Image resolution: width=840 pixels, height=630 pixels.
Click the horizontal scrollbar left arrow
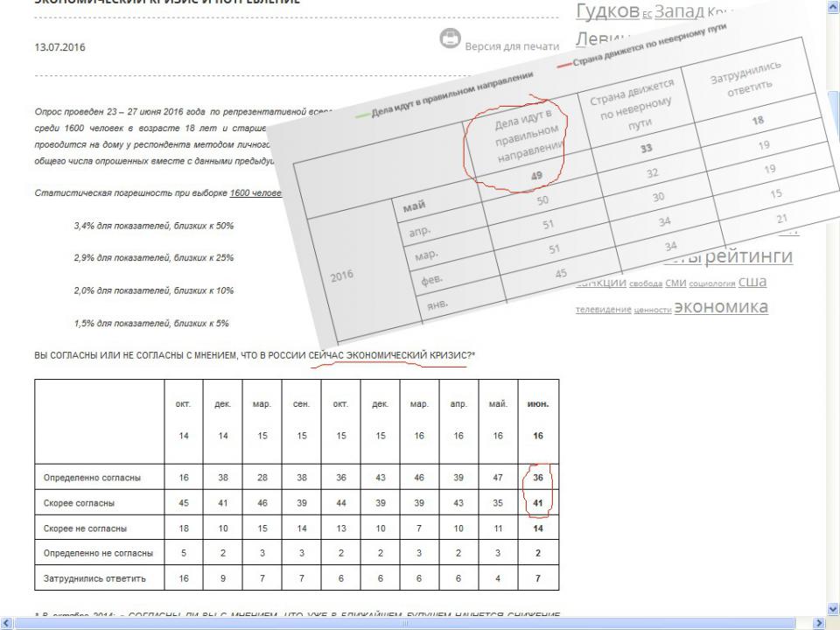coord(7,623)
